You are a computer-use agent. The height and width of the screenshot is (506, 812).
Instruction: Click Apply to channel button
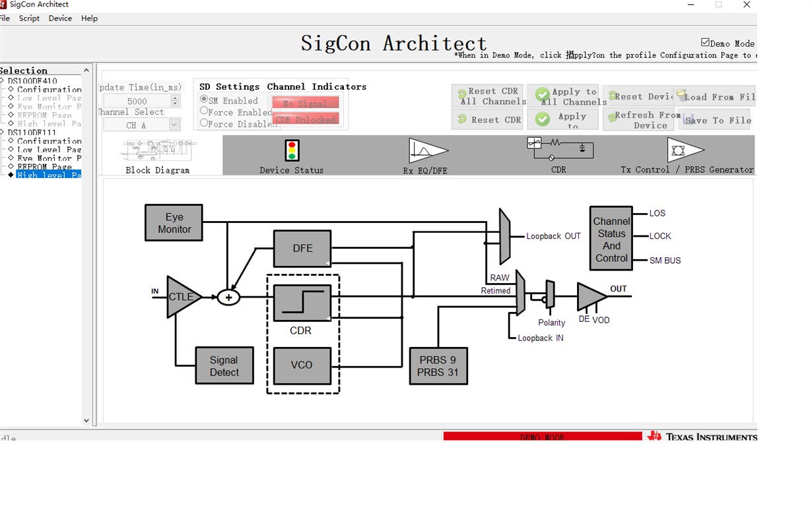click(563, 119)
